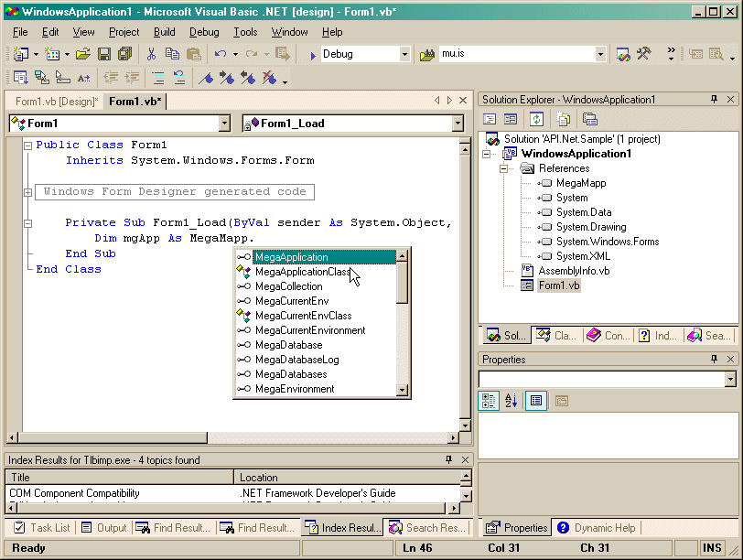This screenshot has width=743, height=560.
Task: Select MegaDatabase in IntelliSense list
Action: (x=288, y=345)
